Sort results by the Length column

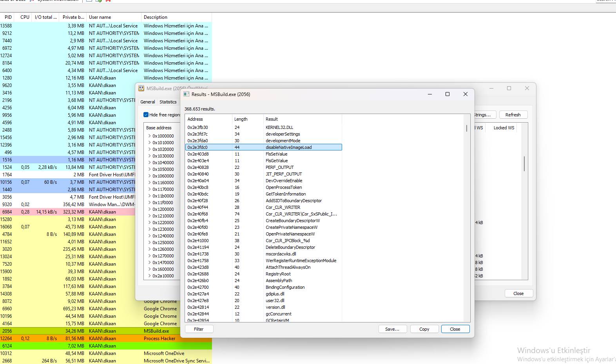click(248, 119)
